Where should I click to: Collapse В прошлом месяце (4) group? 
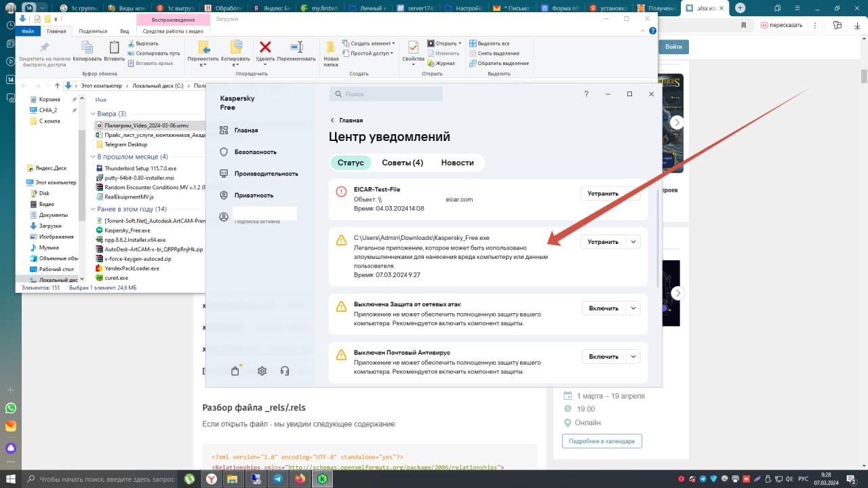tap(92, 157)
